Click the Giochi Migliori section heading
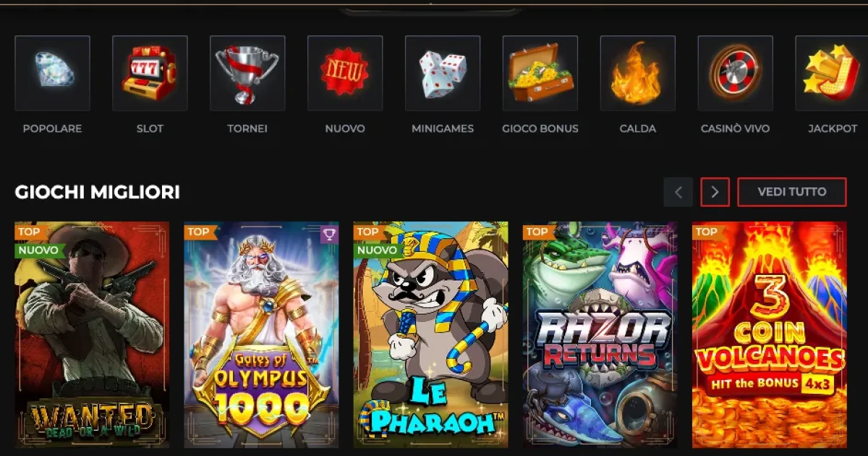 98,192
